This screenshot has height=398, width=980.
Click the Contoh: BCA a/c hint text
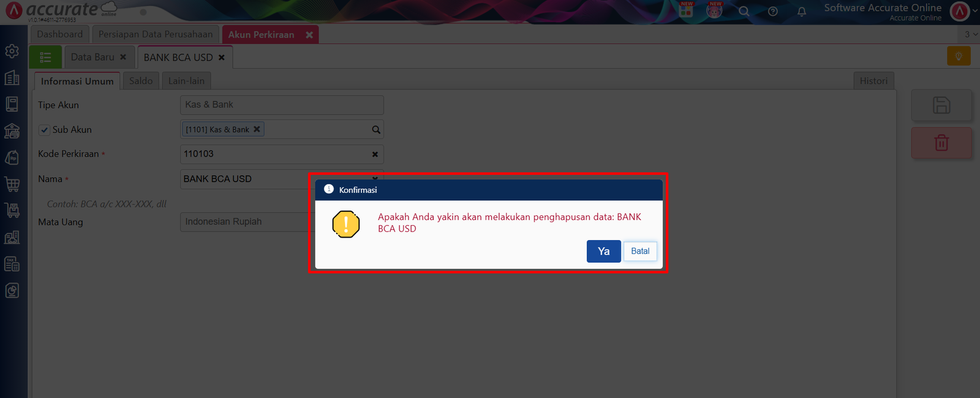pyautogui.click(x=107, y=204)
